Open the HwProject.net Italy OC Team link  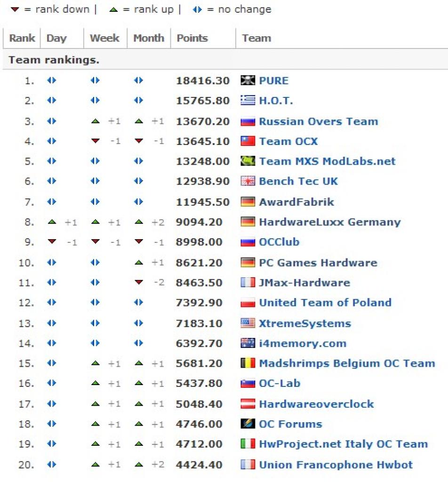343,444
